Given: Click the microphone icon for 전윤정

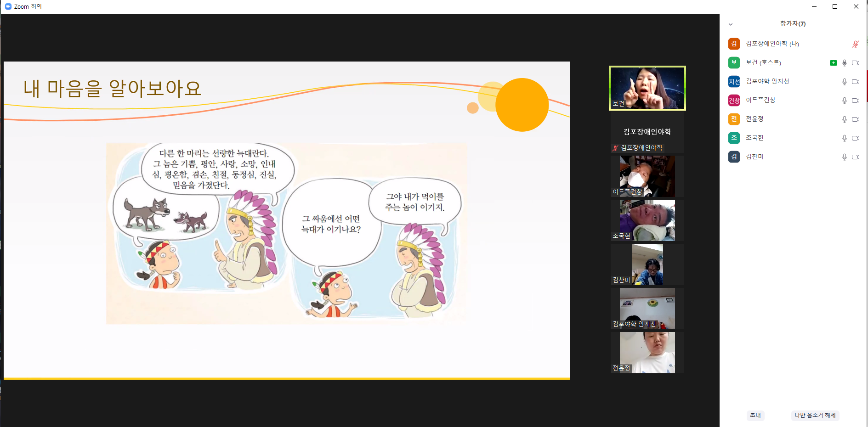Looking at the screenshot, I should pos(844,119).
